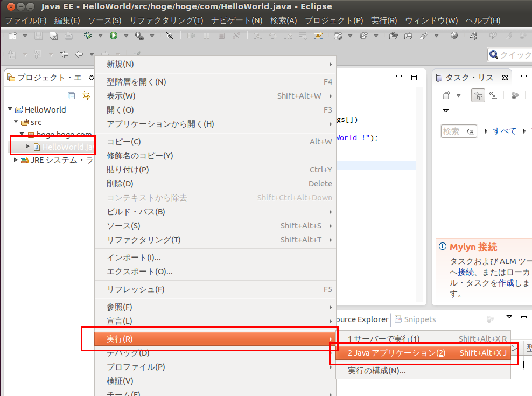Open the New wizard dropdown arrow

click(25, 36)
